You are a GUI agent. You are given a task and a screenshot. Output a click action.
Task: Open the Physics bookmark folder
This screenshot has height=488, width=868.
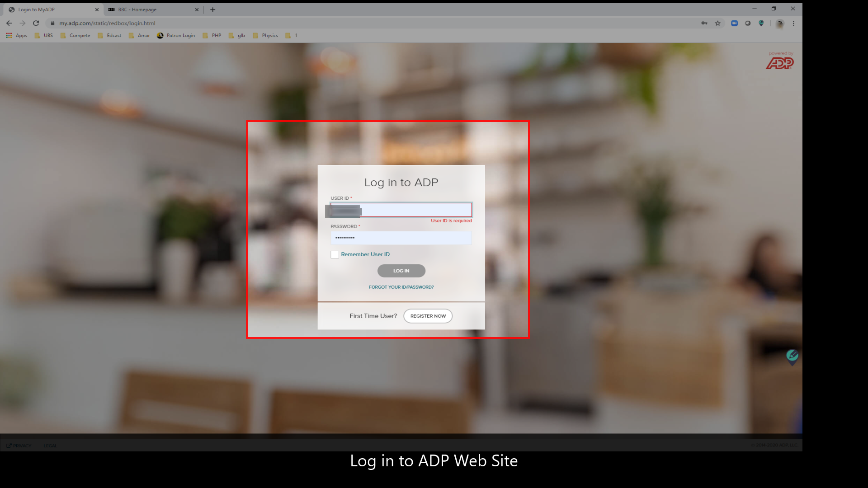(265, 35)
